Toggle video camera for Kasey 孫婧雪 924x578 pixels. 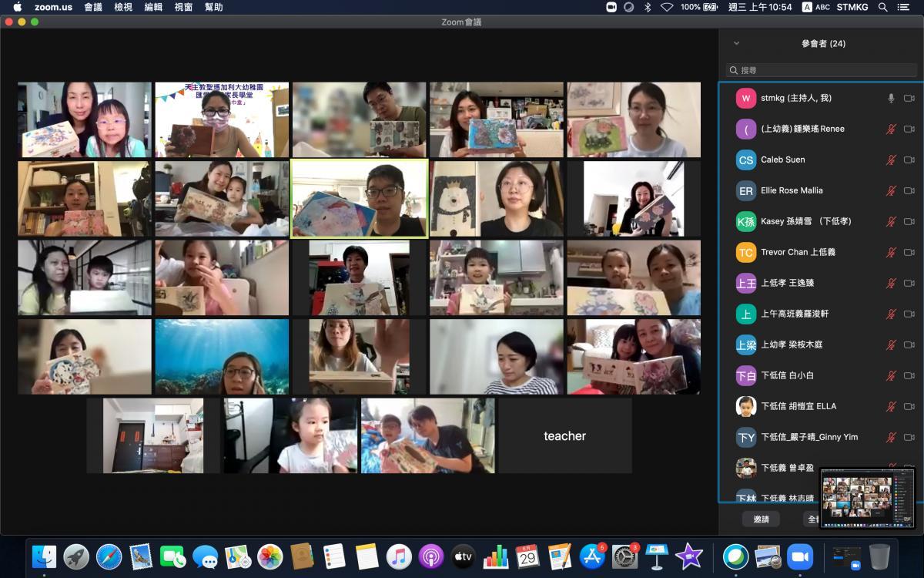pos(909,221)
